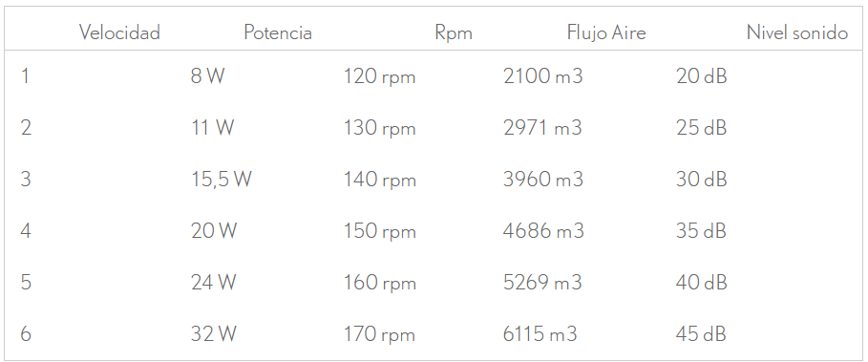Viewport: 868px width, 362px height.
Task: Select the 20 dB sound cell
Action: (x=702, y=75)
